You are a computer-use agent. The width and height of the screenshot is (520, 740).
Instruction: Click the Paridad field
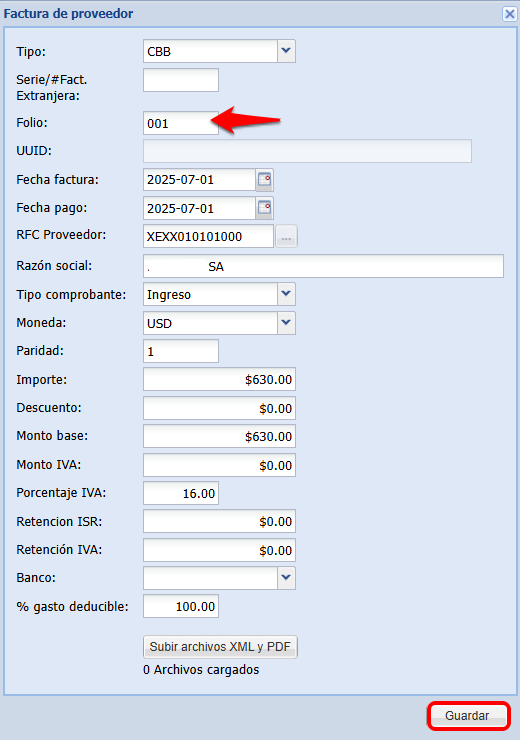pyautogui.click(x=181, y=351)
